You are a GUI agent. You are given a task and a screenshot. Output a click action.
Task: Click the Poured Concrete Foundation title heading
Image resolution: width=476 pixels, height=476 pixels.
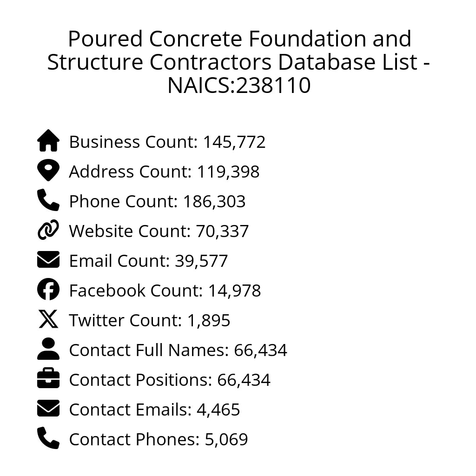238,62
